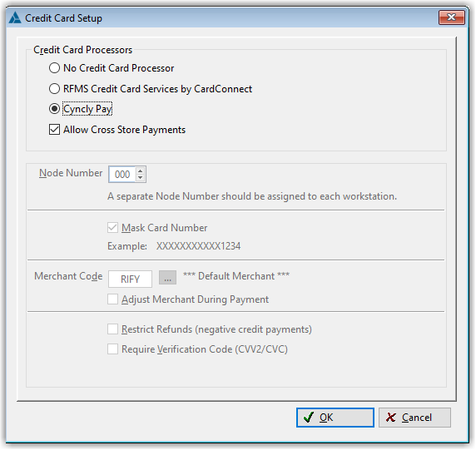This screenshot has height=450, width=476.
Task: Open merchant lookup ellipsis button
Action: [167, 278]
